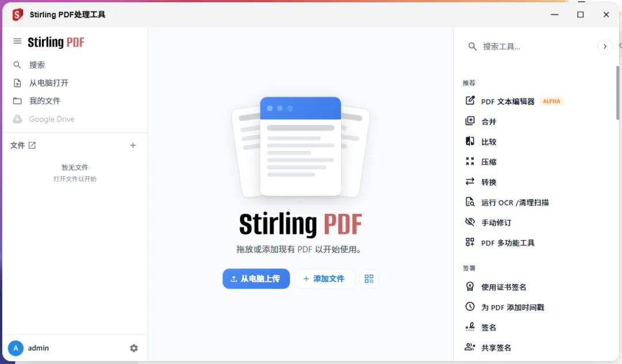Click the Google Drive icon
622x364 pixels.
pos(17,119)
